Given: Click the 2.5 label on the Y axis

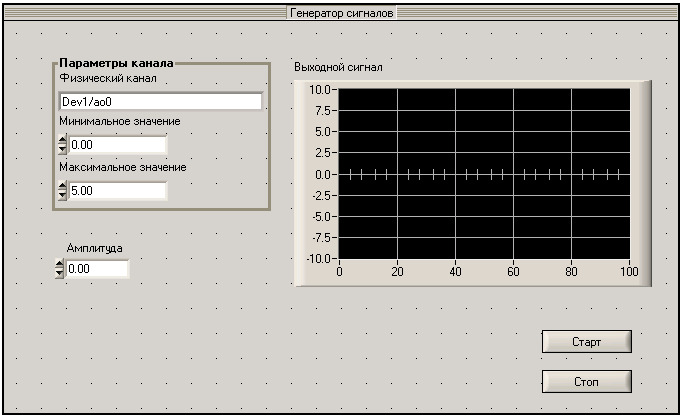Looking at the screenshot, I should 323,153.
